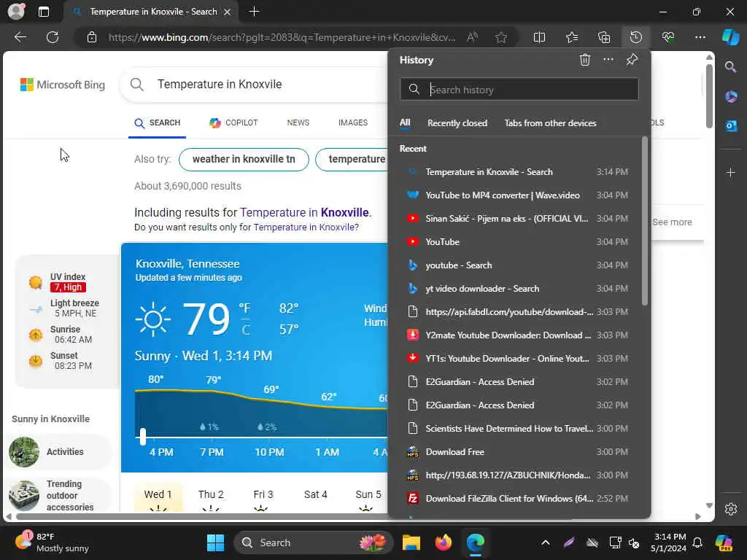Switch to Tabs from other devices

pyautogui.click(x=550, y=122)
